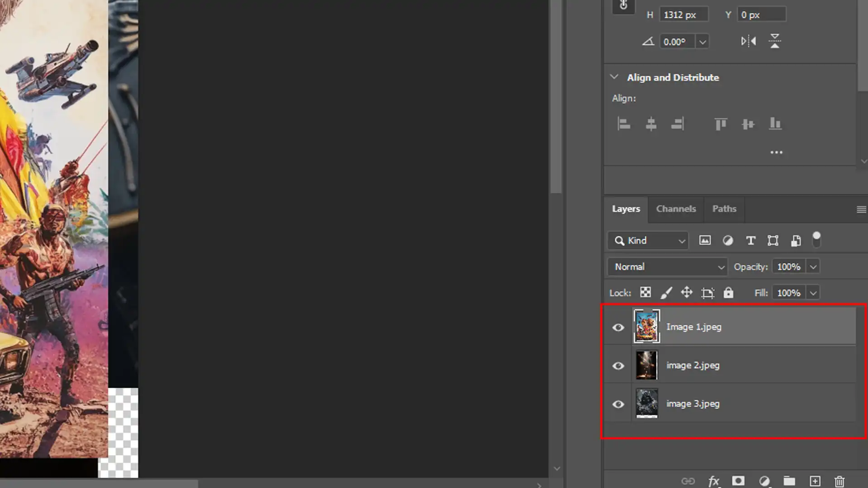Collapse the Align and Distribute section
The height and width of the screenshot is (488, 868).
click(614, 77)
